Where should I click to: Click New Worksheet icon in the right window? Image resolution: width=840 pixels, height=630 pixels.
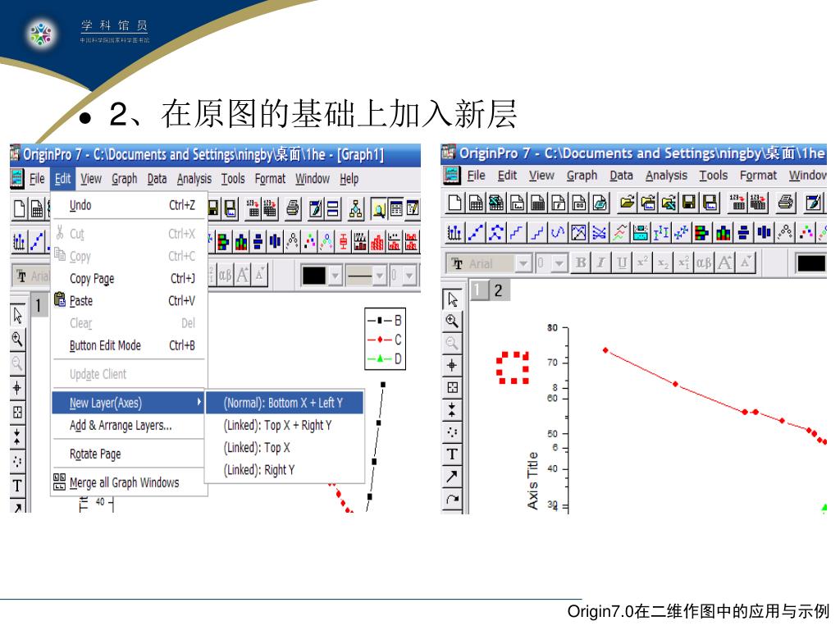coord(476,203)
